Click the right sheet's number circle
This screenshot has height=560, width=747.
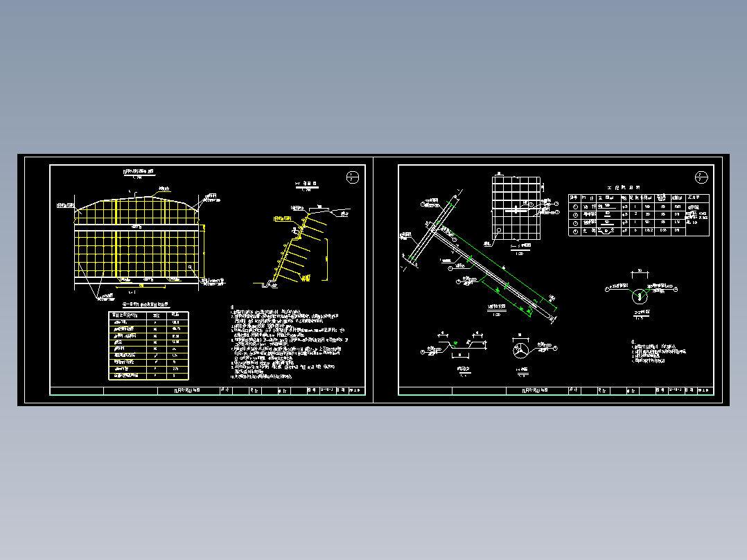point(701,177)
